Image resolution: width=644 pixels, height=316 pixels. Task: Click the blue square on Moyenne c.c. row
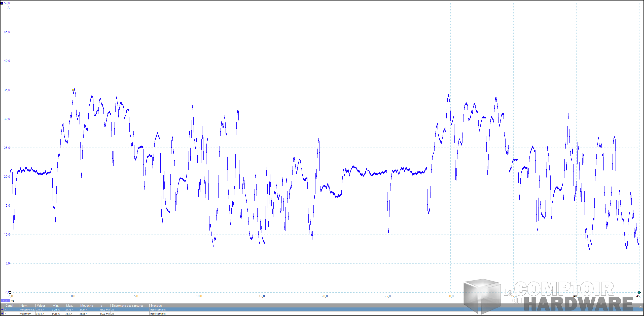pos(2,310)
